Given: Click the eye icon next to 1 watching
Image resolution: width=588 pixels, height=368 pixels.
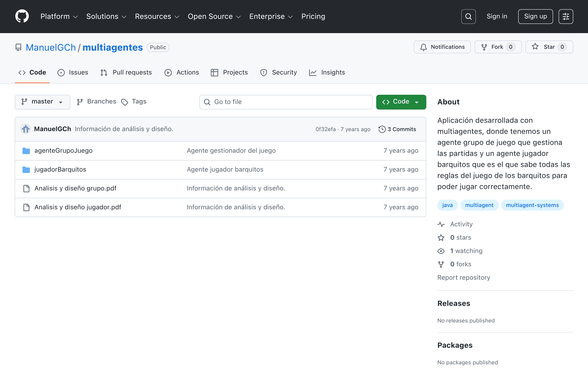Looking at the screenshot, I should (441, 251).
